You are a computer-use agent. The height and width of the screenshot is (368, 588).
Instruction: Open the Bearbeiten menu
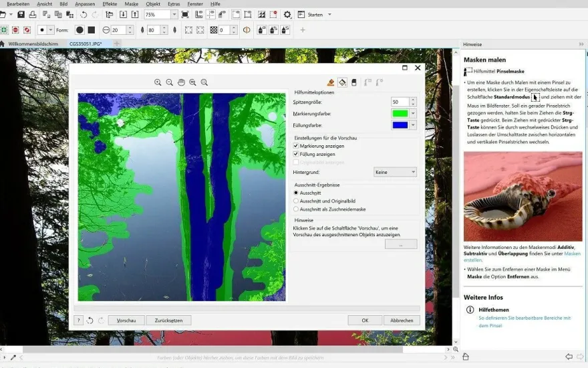pos(18,4)
